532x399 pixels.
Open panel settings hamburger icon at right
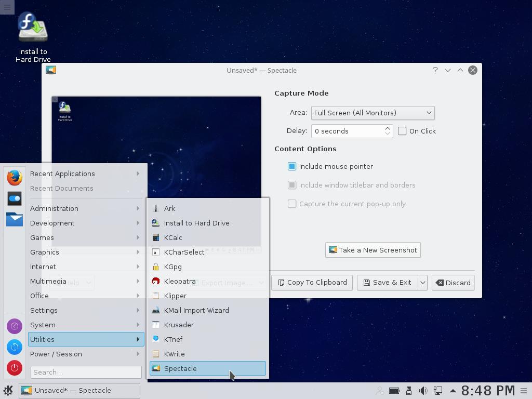524,391
